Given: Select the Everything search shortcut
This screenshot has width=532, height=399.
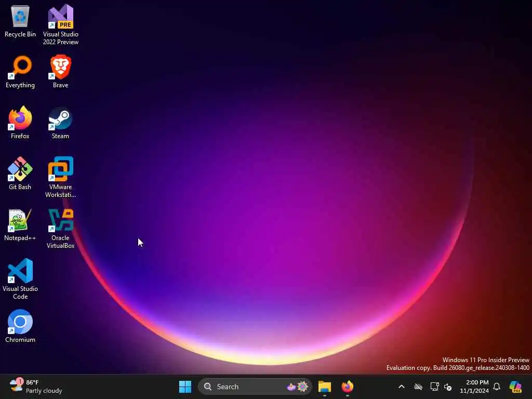Looking at the screenshot, I should (20, 72).
